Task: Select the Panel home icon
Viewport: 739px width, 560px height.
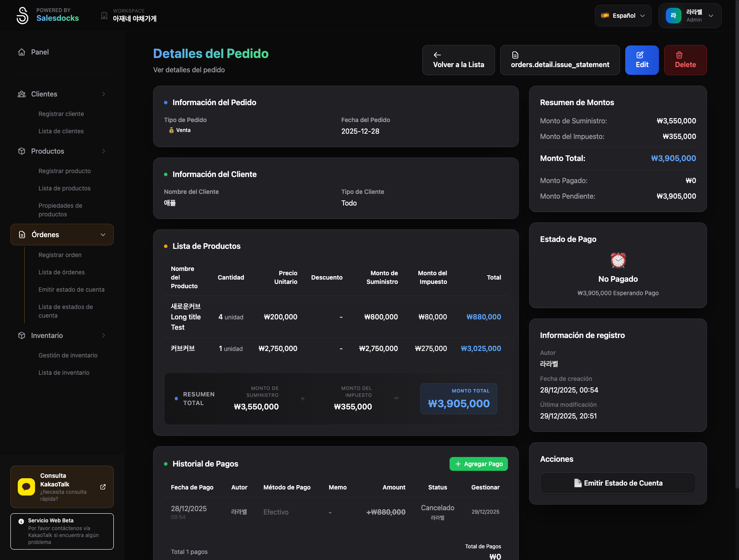Action: click(x=22, y=52)
